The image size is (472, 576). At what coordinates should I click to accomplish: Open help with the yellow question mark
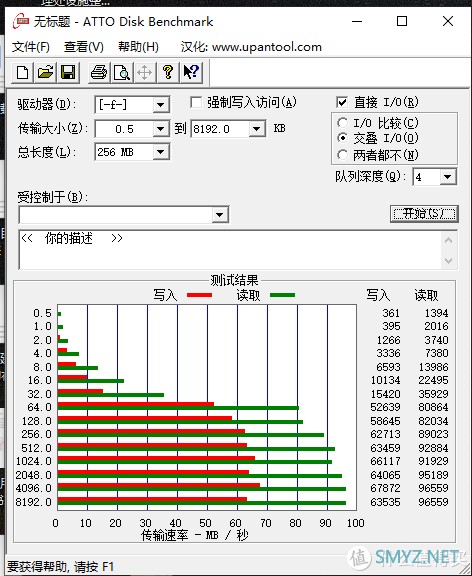tap(168, 72)
